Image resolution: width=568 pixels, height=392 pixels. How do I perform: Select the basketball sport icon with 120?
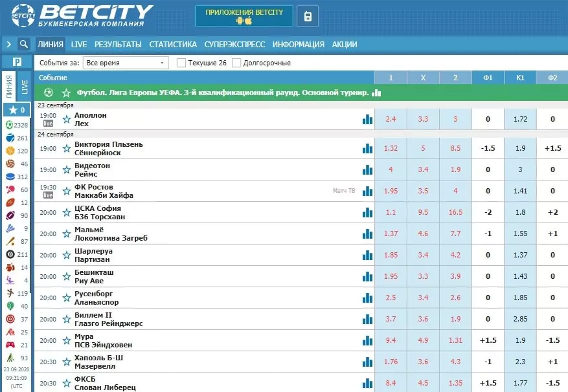pos(10,151)
